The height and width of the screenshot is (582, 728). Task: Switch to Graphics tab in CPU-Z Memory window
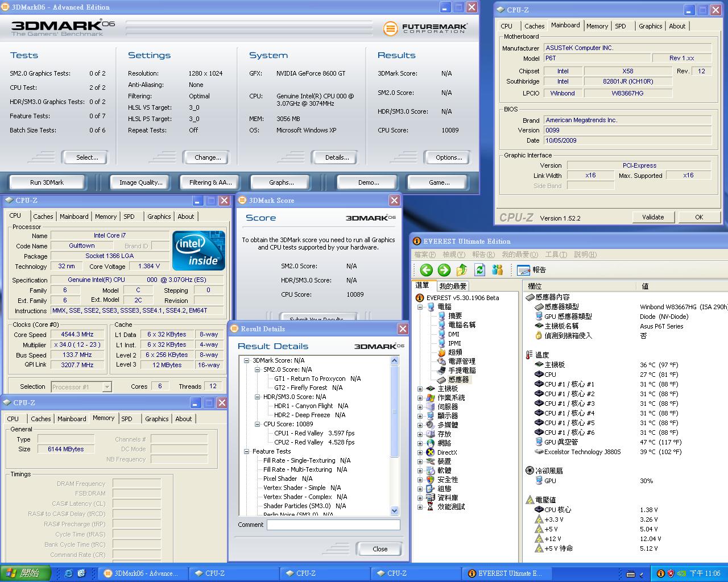coord(156,419)
